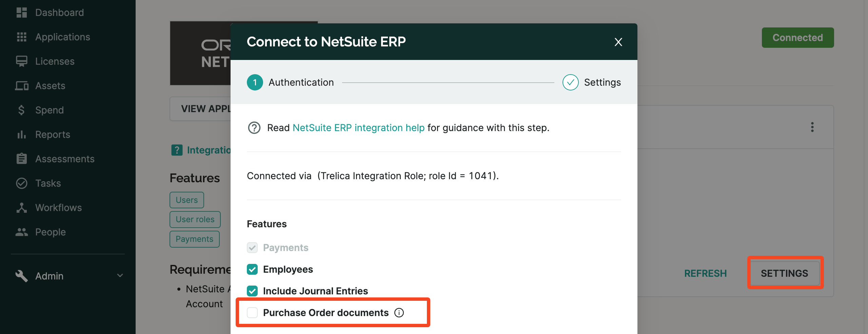Uncheck the Employees checkbox
868x334 pixels.
252,269
